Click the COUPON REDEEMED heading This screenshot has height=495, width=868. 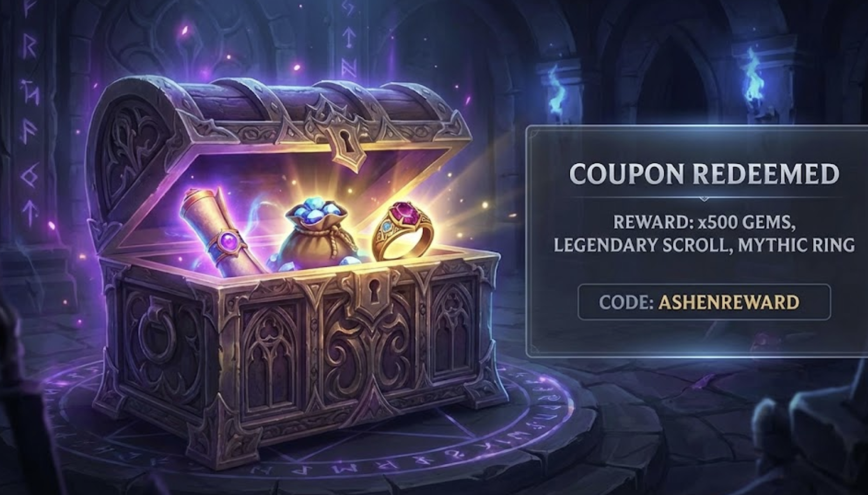pyautogui.click(x=704, y=174)
